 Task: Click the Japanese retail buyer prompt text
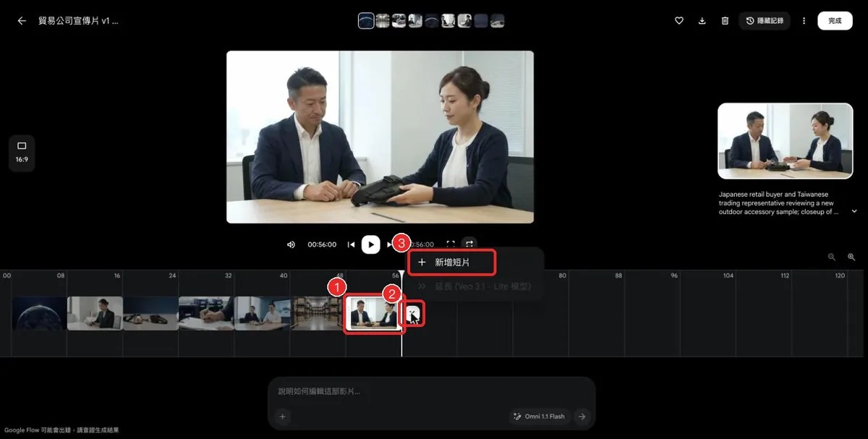(x=779, y=203)
